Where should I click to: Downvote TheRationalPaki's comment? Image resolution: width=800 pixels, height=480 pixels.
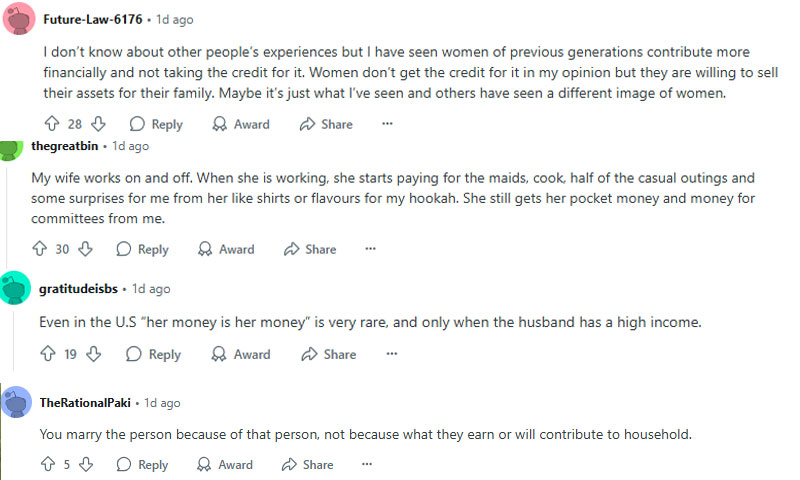click(x=86, y=464)
